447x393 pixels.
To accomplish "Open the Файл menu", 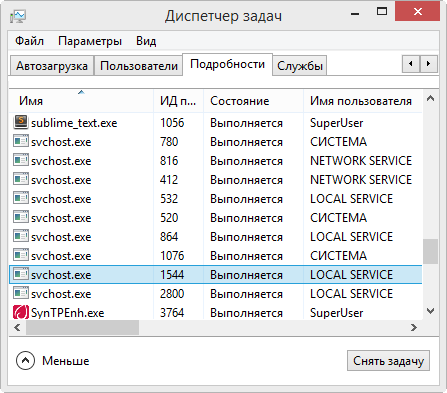I will (x=29, y=41).
